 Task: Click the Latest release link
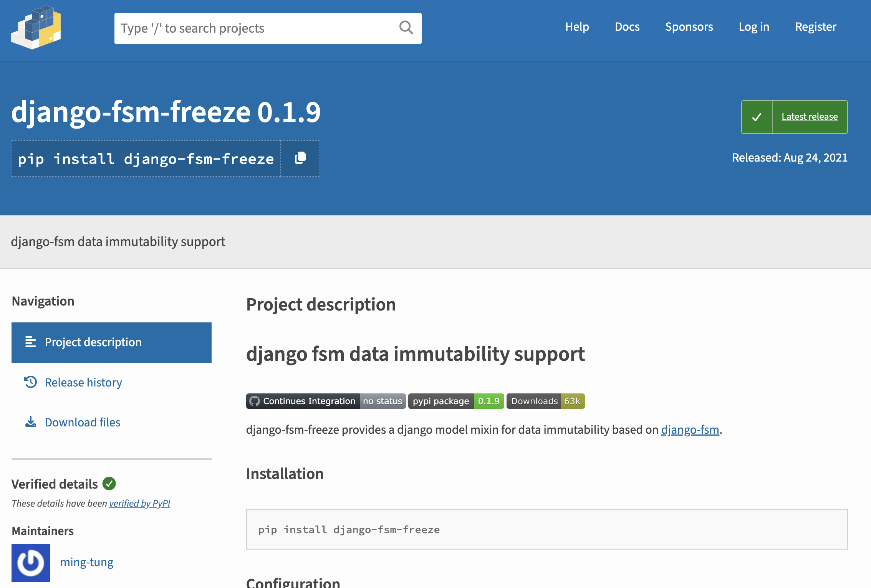coord(810,117)
